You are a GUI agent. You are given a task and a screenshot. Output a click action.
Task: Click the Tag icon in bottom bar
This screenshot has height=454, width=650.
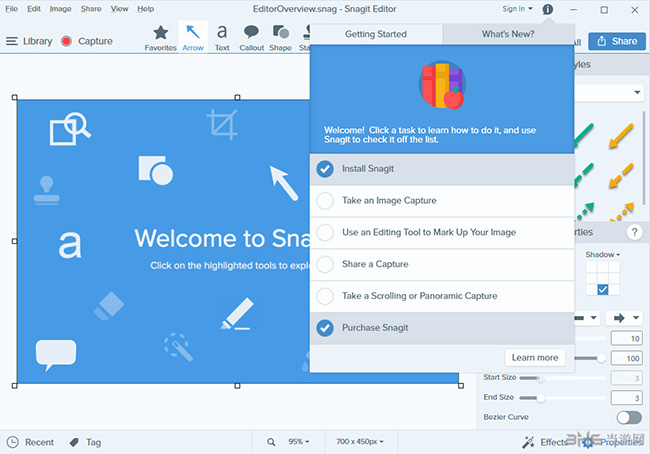(x=74, y=442)
